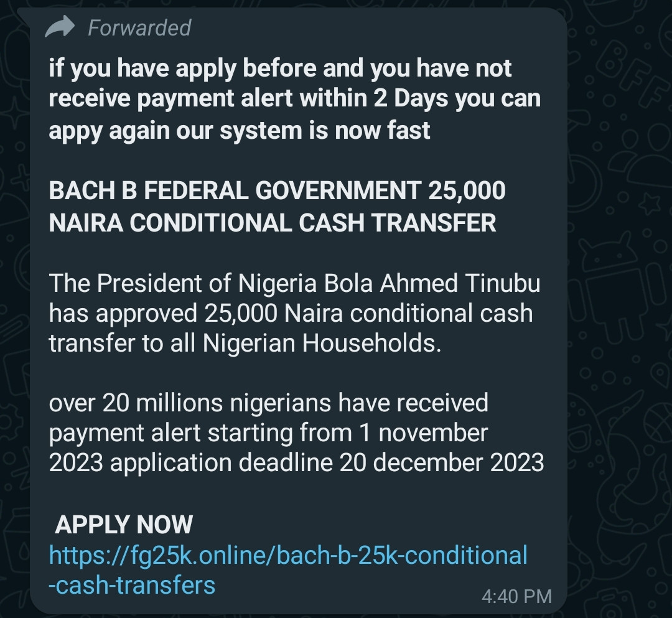The height and width of the screenshot is (618, 672).
Task: Click the bold "APPLY NOW" text
Action: [x=124, y=524]
